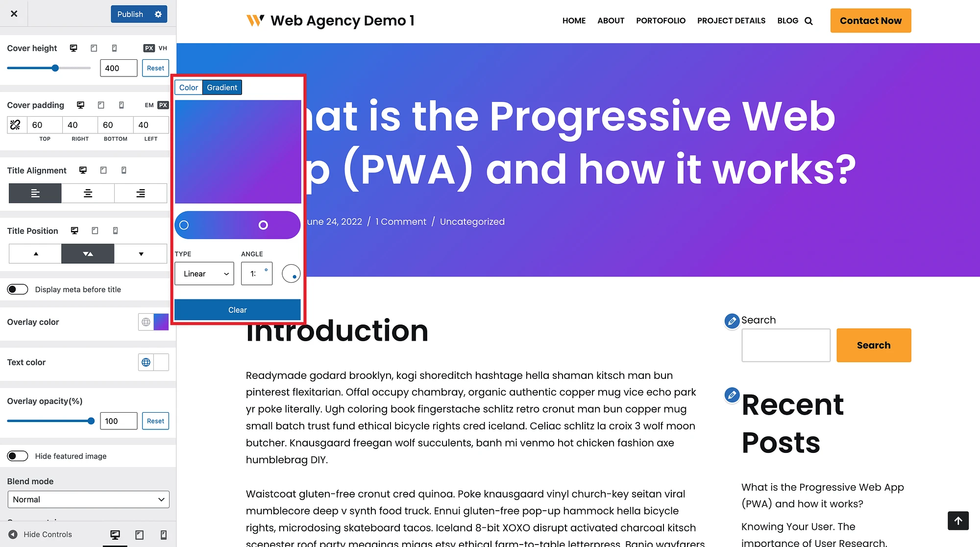Select the Gradient tab in color picker
The image size is (980, 547).
(222, 87)
